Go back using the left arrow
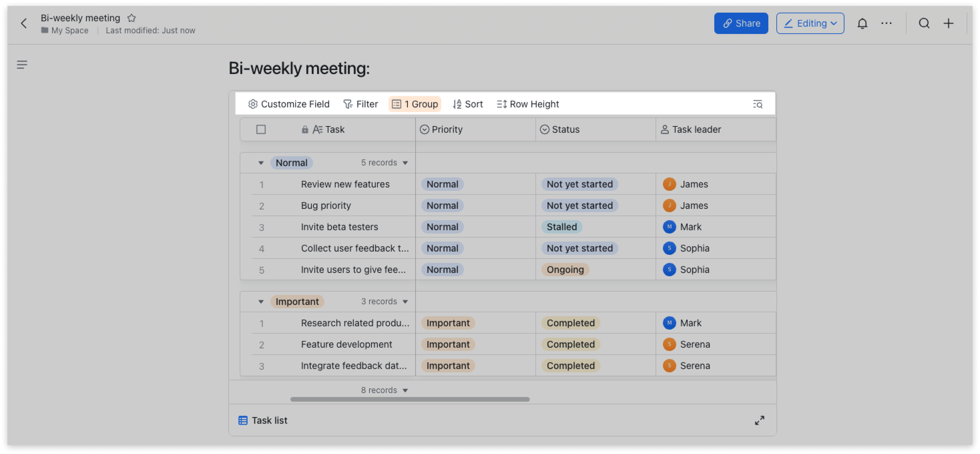 click(x=24, y=24)
